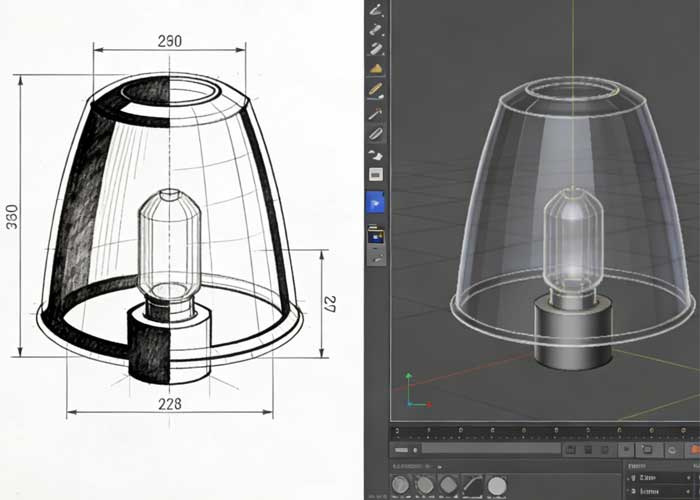
Task: Click the folder-like button in the timeline controls
Action: pos(648,451)
